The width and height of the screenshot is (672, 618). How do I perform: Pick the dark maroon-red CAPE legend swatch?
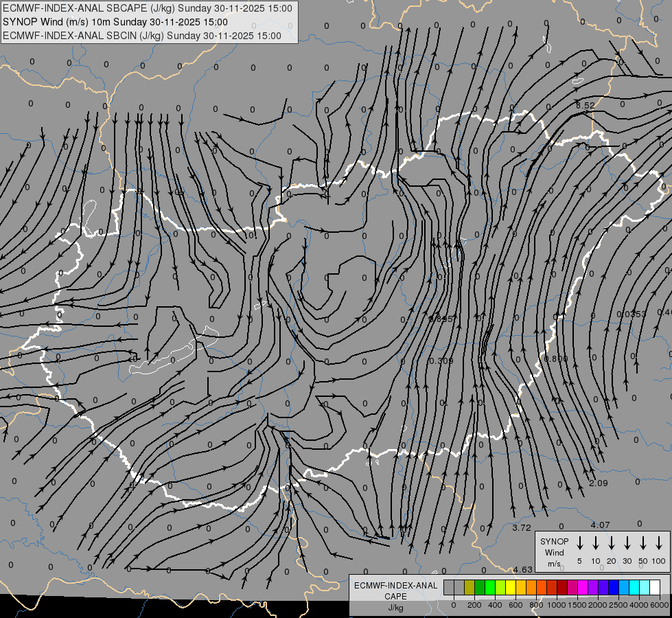tap(562, 587)
